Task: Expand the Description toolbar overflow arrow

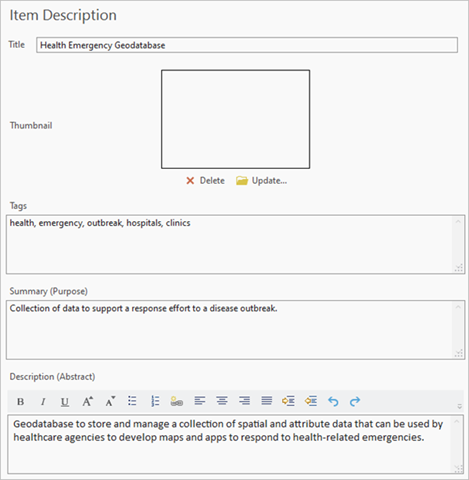Action: coord(459,406)
